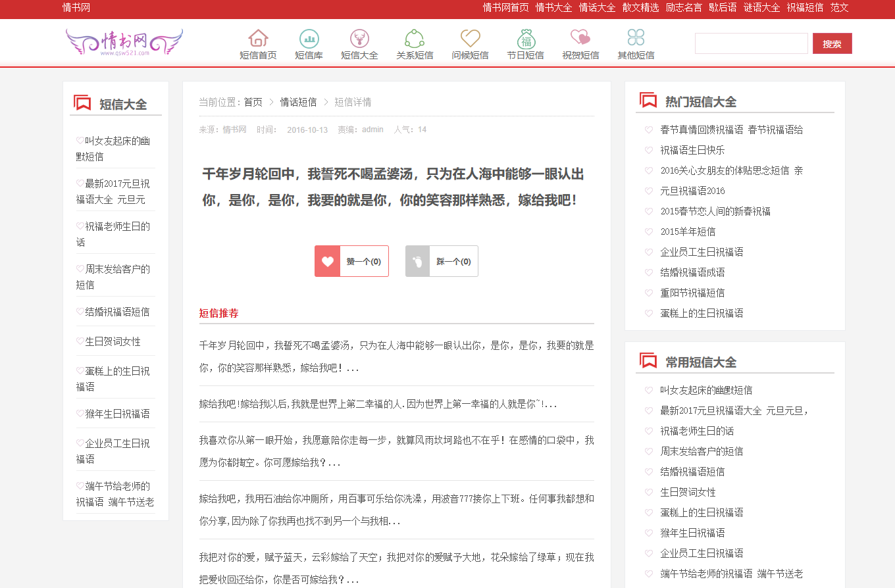The width and height of the screenshot is (895, 588).
Task: Click 企业员工生日祝福语 in 热门短信大全
Action: [x=702, y=253]
